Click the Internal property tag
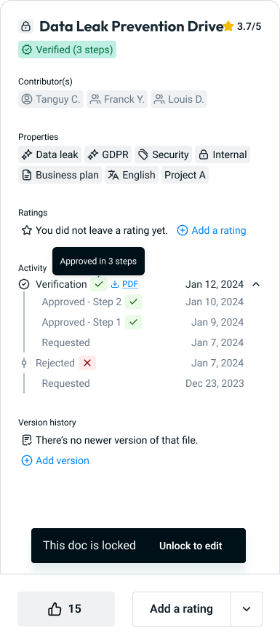Viewport: 280px width, 644px height. point(223,155)
